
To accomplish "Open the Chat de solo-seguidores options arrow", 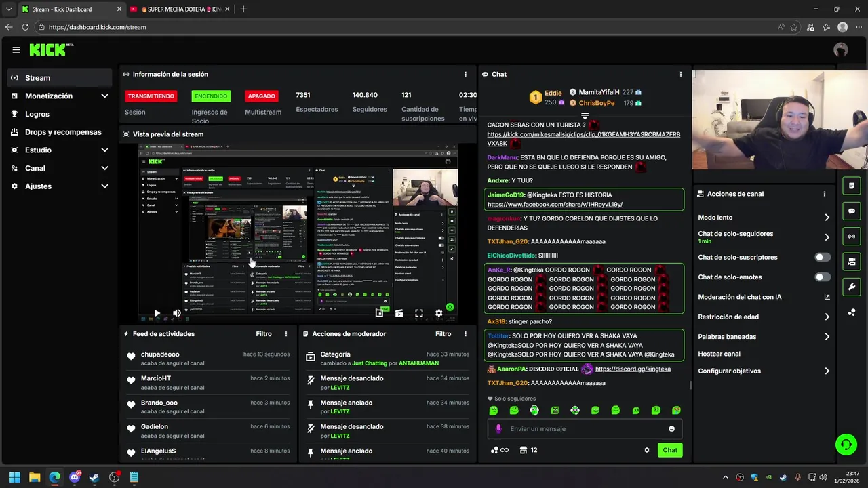I will (x=827, y=237).
